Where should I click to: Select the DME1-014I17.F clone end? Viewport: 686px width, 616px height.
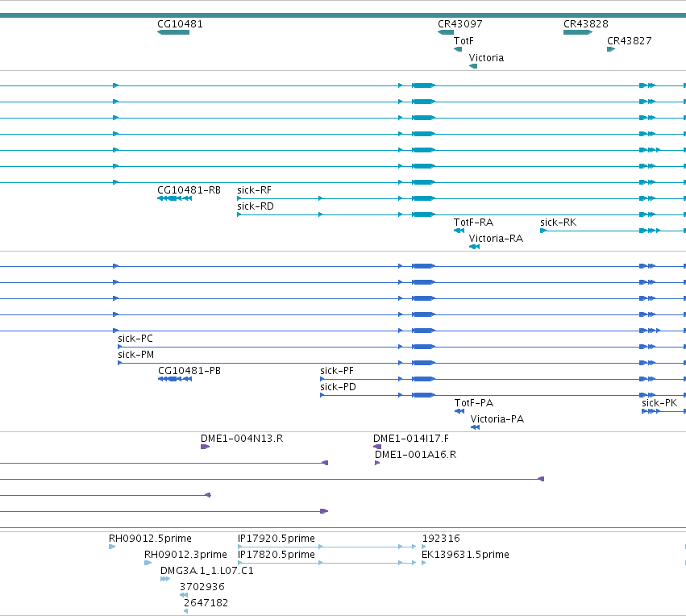[x=377, y=447]
